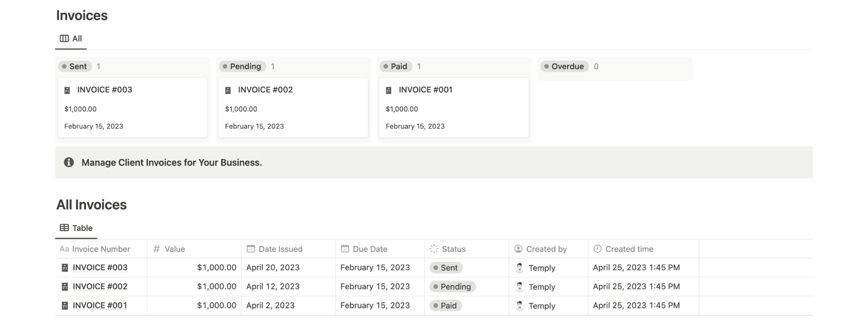Click the INVOICE #003 card page icon
The height and width of the screenshot is (328, 868).
(67, 90)
